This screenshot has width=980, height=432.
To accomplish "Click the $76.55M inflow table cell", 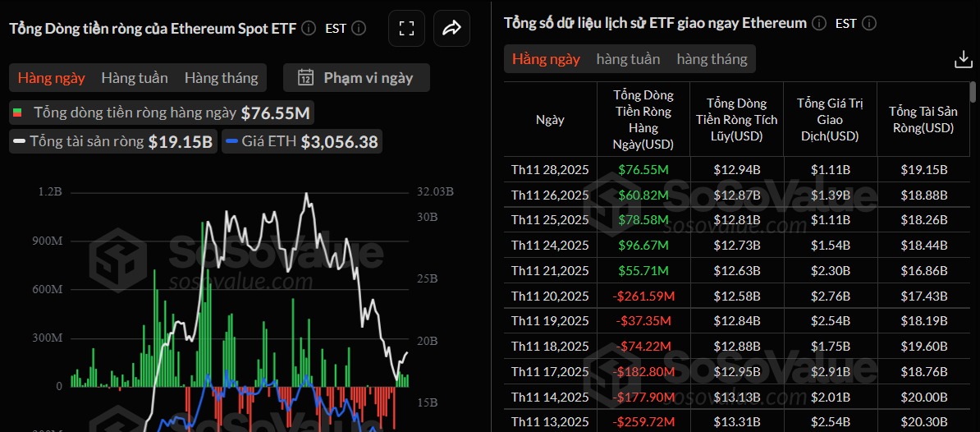I will point(643,169).
